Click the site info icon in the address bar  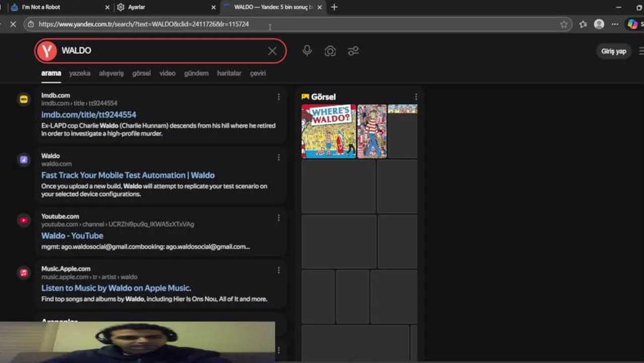point(31,24)
